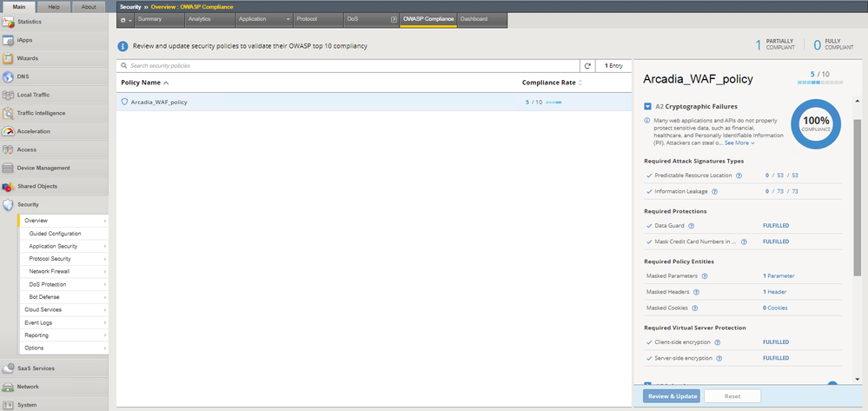Open the Wizards clipboard icon
The height and width of the screenshot is (411, 868).
pyautogui.click(x=8, y=58)
